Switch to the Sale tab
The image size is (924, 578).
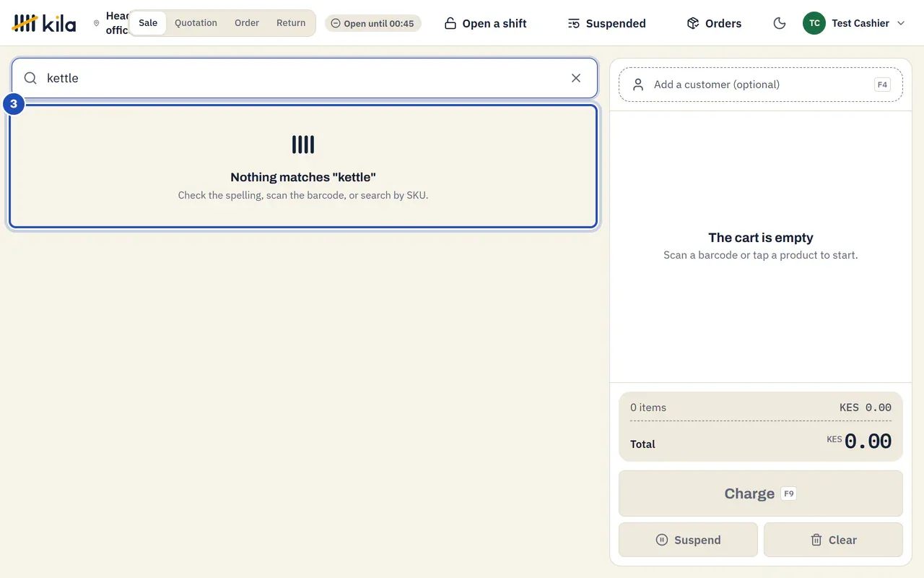pyautogui.click(x=148, y=23)
